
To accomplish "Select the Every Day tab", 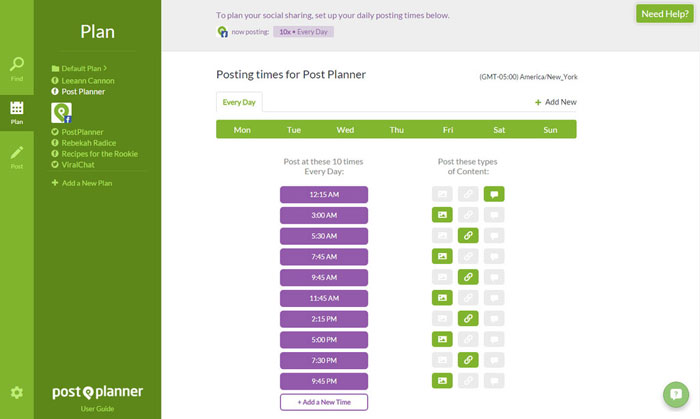I will pos(239,102).
